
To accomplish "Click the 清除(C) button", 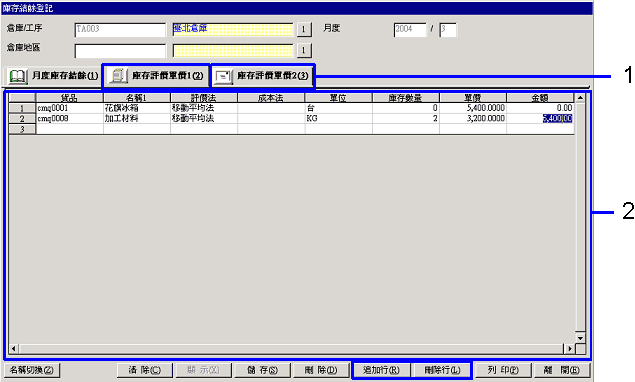I will click(x=145, y=370).
